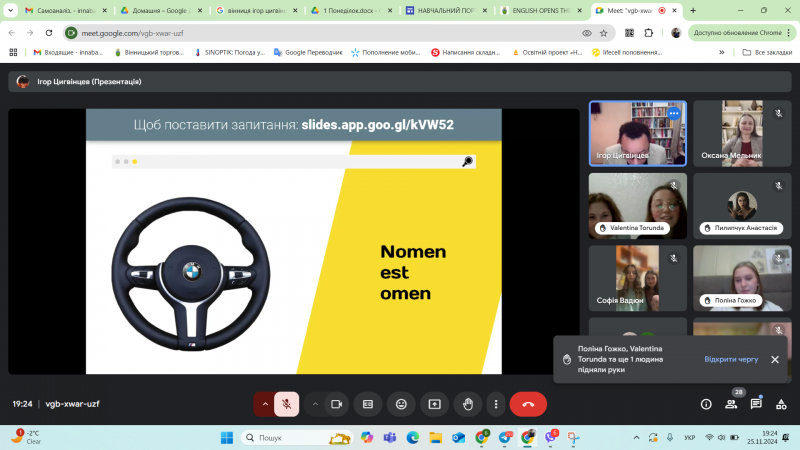Open the weather widget showing -2°C
Viewport: 800px width, 450px height.
click(28, 437)
